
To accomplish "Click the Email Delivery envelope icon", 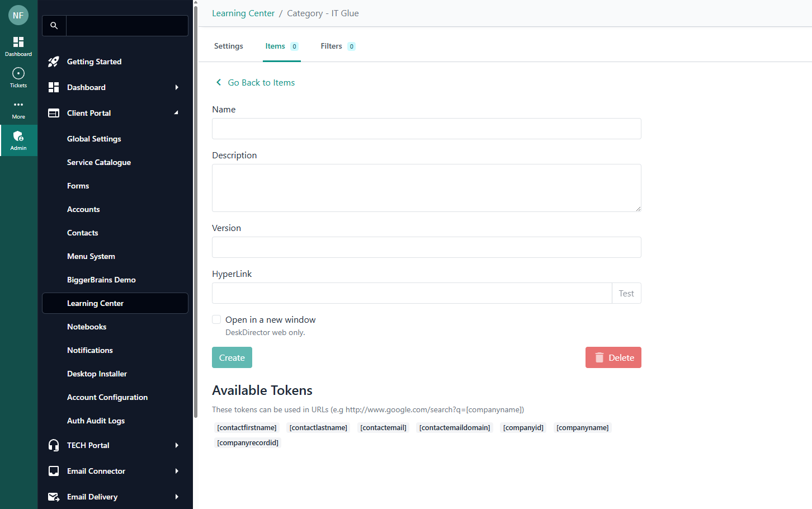I will tap(54, 497).
